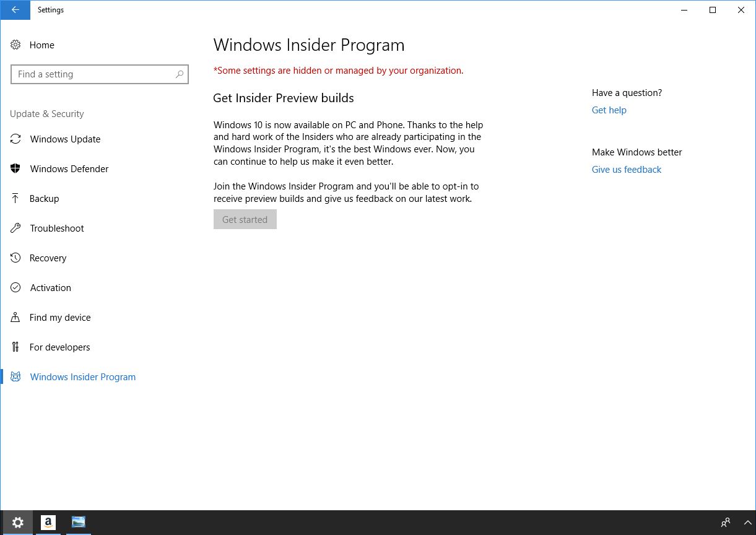Click the Settings gear icon on the taskbar
The width and height of the screenshot is (756, 535).
[x=18, y=523]
